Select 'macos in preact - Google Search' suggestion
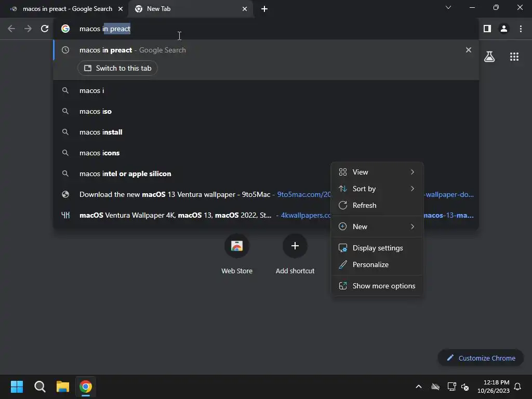The height and width of the screenshot is (399, 532). [266, 50]
